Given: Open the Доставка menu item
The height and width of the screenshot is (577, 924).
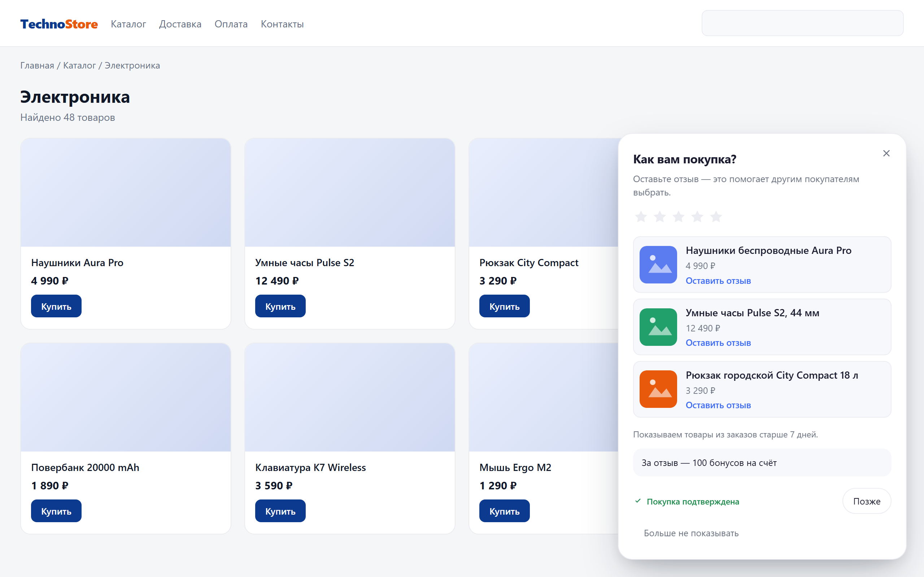Looking at the screenshot, I should coord(180,24).
